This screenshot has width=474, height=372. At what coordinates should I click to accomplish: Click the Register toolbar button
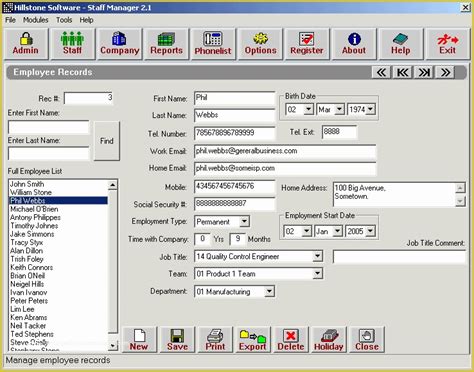click(307, 44)
